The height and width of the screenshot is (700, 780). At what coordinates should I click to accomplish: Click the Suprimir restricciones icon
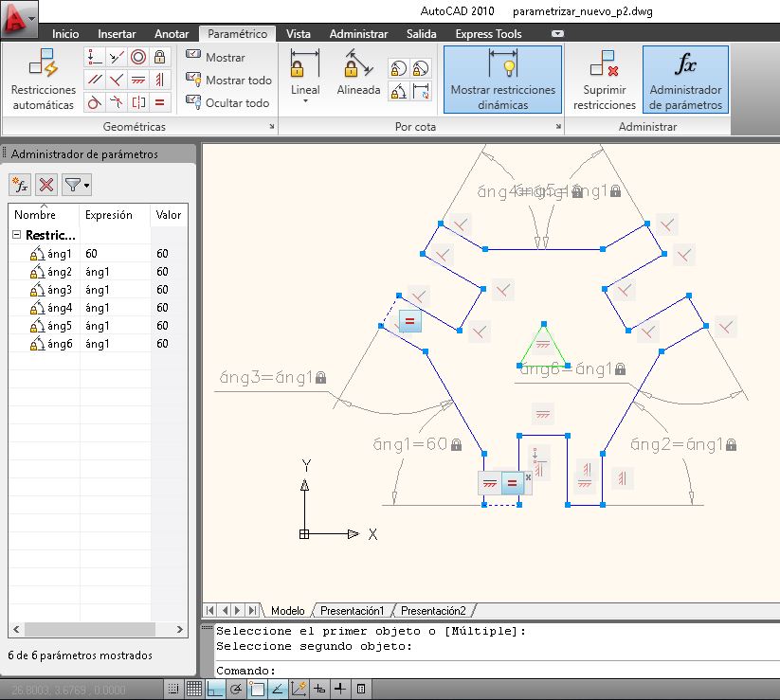tap(604, 79)
